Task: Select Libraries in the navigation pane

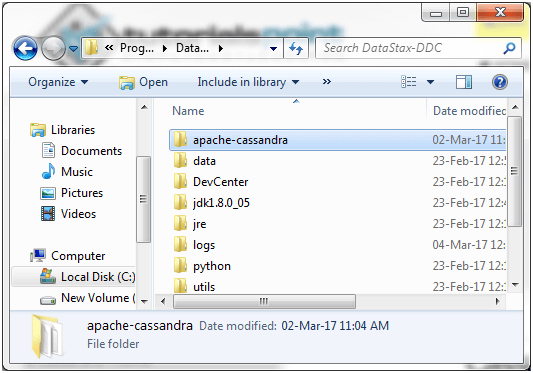Action: (73, 130)
